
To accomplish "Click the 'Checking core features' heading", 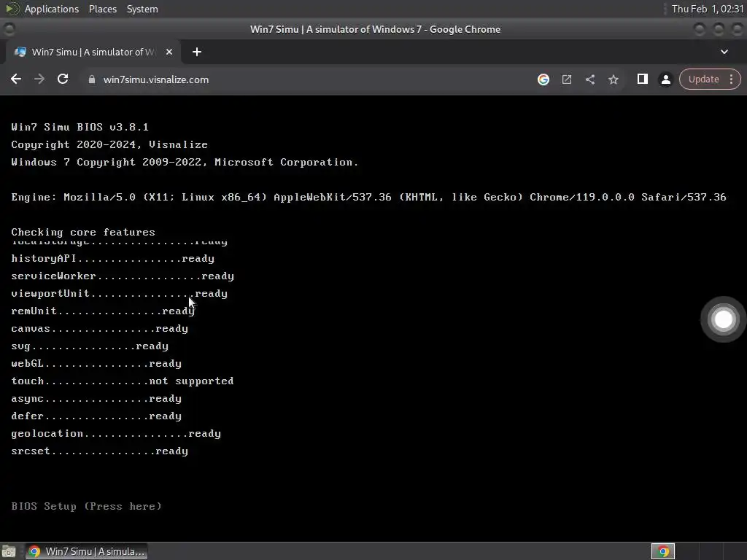I will click(x=83, y=233).
